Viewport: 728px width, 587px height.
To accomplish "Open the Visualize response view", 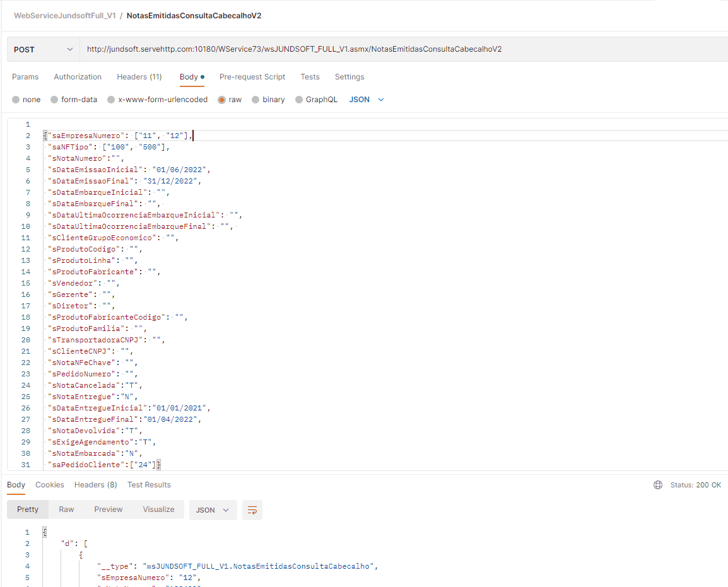I will (158, 509).
